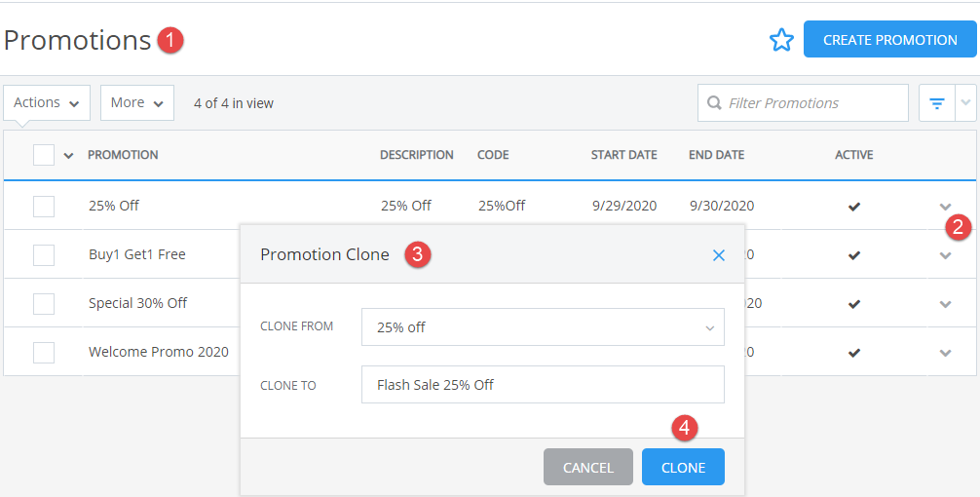Expand row menu chevron for Special 30% Off
The image size is (980, 497).
click(x=945, y=304)
